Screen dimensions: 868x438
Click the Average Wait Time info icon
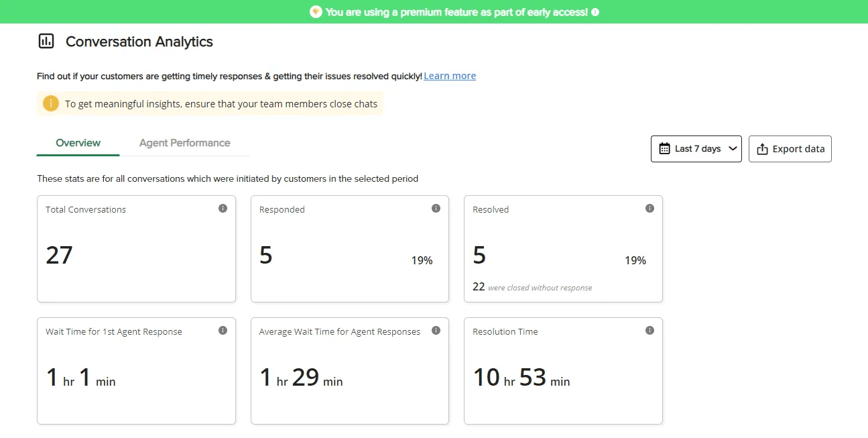436,330
